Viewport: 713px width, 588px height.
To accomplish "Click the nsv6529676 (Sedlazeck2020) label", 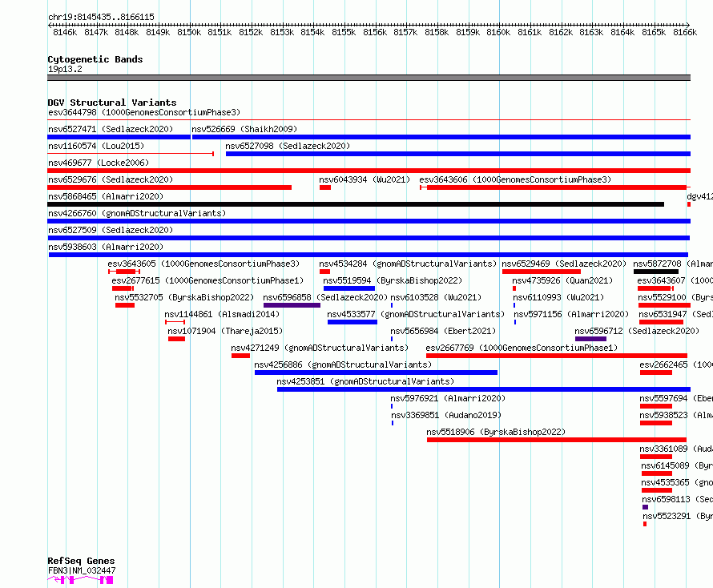I will click(111, 179).
